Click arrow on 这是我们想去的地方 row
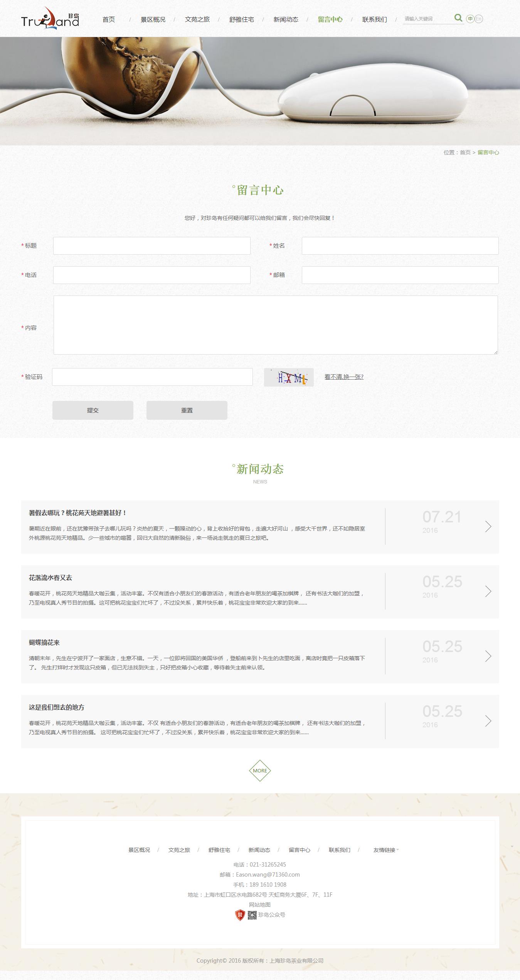Image resolution: width=520 pixels, height=980 pixels. coord(488,721)
